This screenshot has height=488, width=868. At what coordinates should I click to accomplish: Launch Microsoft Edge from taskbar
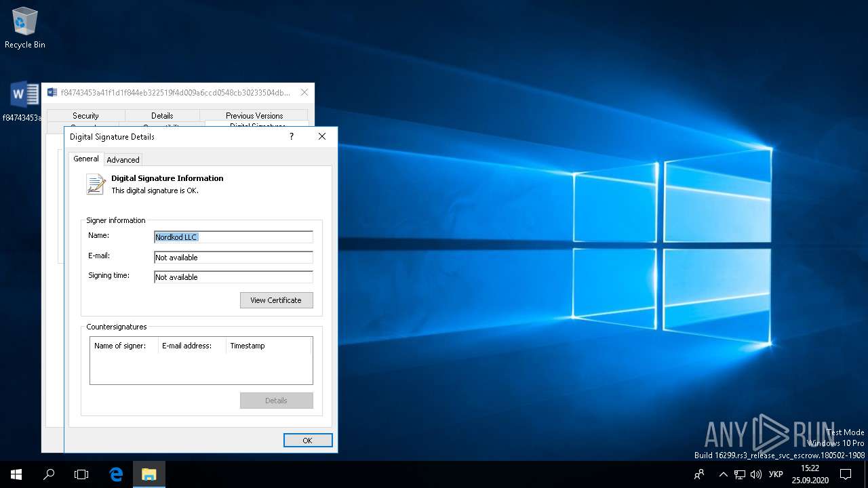coord(116,474)
